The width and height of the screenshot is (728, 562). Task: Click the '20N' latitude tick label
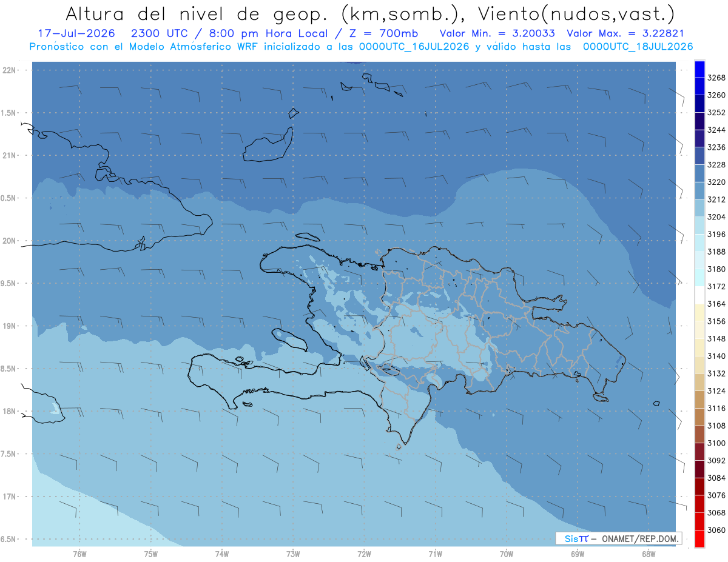click(x=9, y=241)
